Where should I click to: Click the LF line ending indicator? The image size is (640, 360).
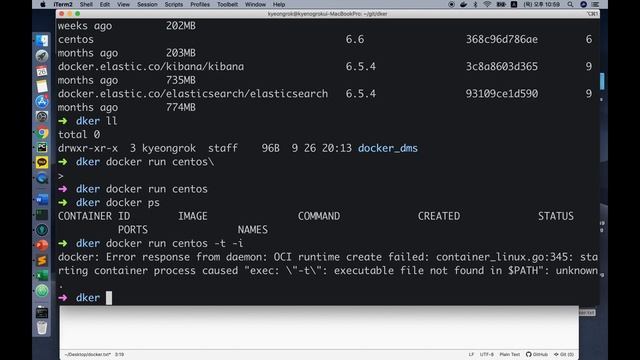pos(471,355)
